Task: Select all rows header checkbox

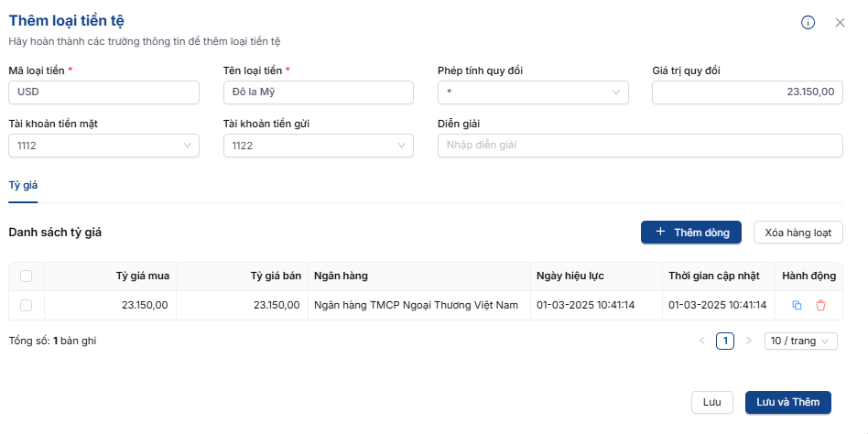Action: pyautogui.click(x=26, y=276)
